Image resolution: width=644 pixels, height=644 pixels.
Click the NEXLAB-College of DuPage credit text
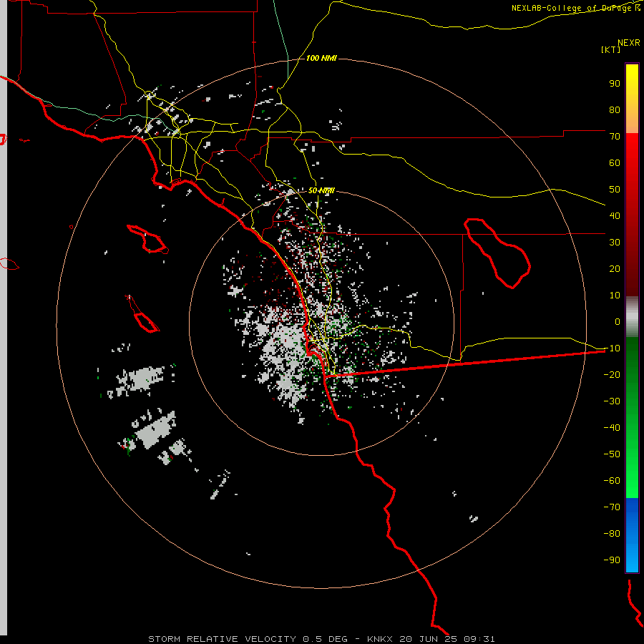point(576,8)
